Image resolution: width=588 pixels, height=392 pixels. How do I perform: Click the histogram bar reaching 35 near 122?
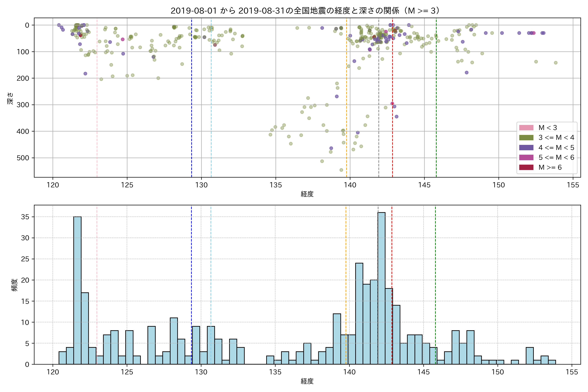77,290
